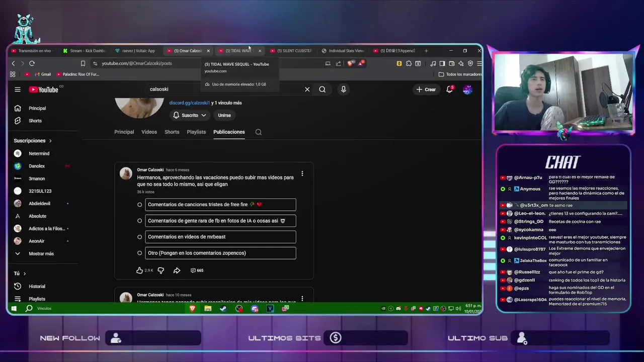Open the Brave icon in the taskbar
Image resolution: width=644 pixels, height=362 pixels.
pos(192,308)
